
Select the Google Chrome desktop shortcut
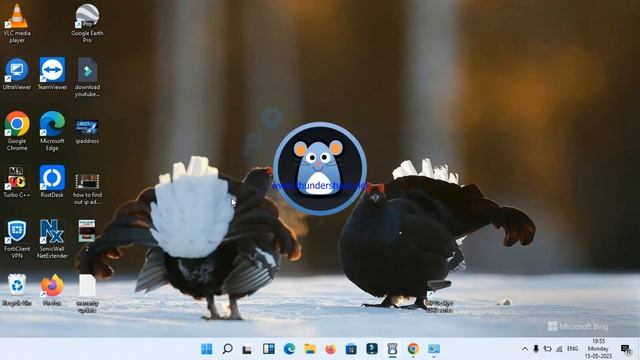17,131
